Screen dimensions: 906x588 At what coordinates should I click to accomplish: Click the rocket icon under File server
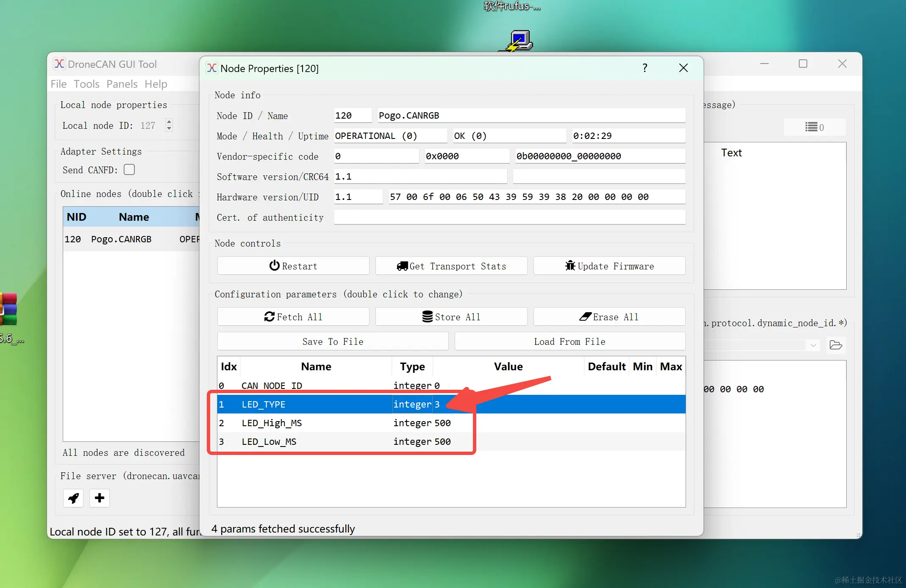pos(73,498)
